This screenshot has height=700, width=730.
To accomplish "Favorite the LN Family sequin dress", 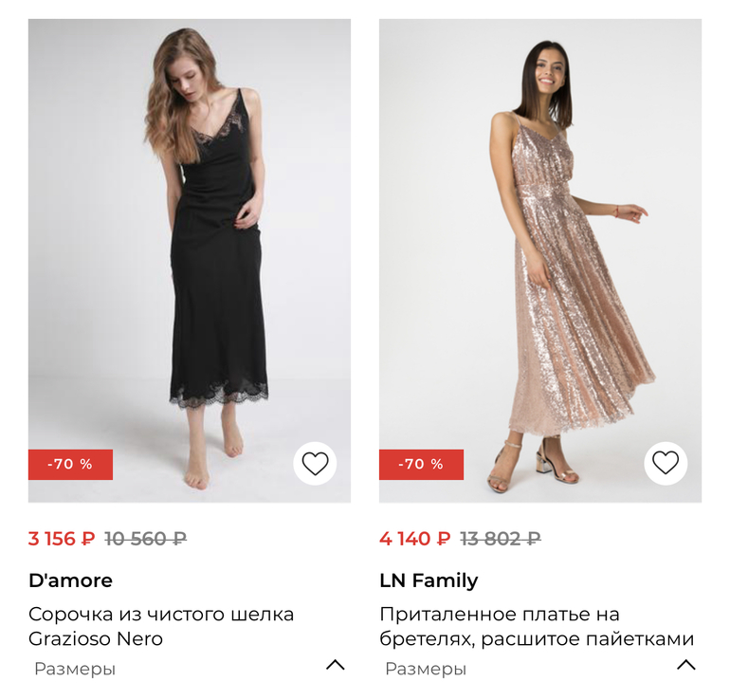I will (x=666, y=464).
